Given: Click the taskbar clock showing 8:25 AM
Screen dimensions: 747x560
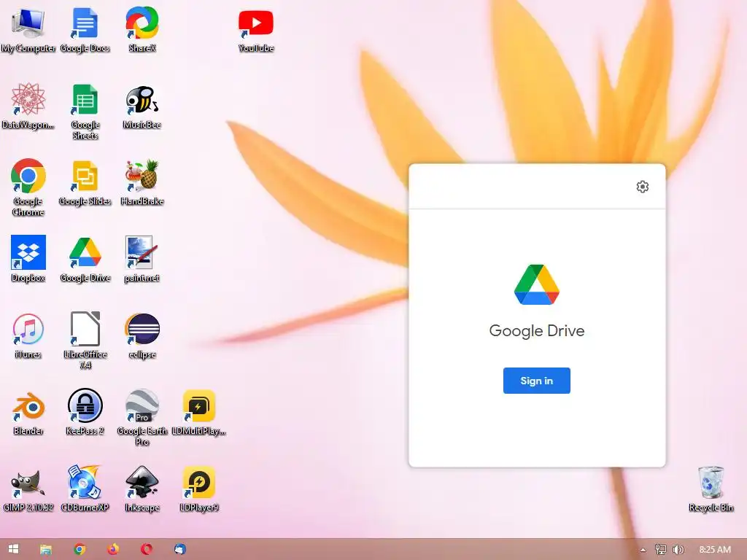Looking at the screenshot, I should (x=715, y=550).
